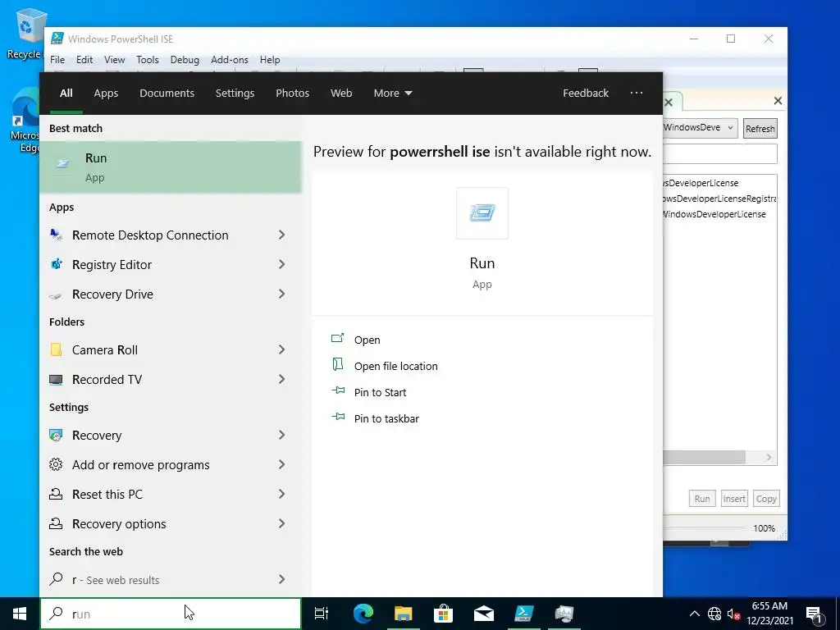
Task: Launch Microsoft Edge from the taskbar
Action: tap(363, 614)
